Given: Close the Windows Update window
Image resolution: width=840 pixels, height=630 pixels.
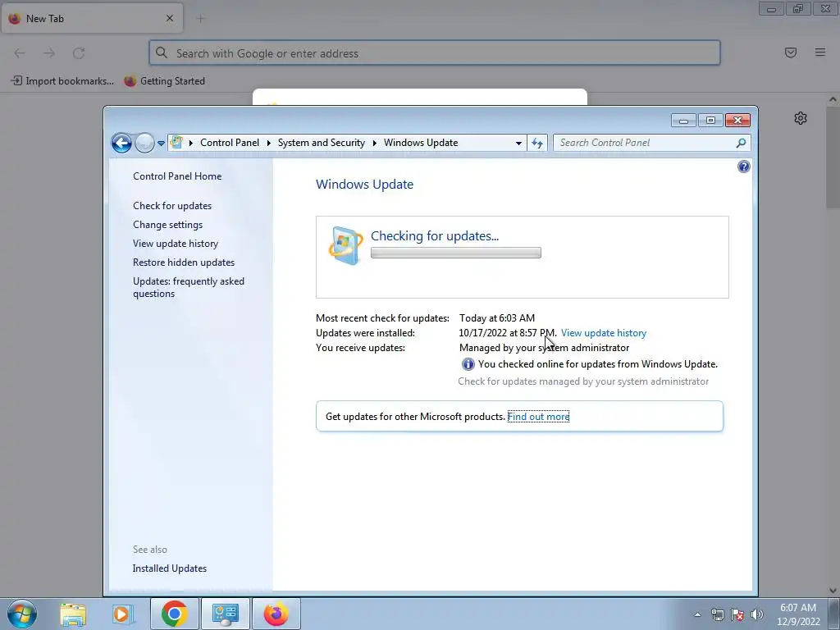Looking at the screenshot, I should coord(737,121).
